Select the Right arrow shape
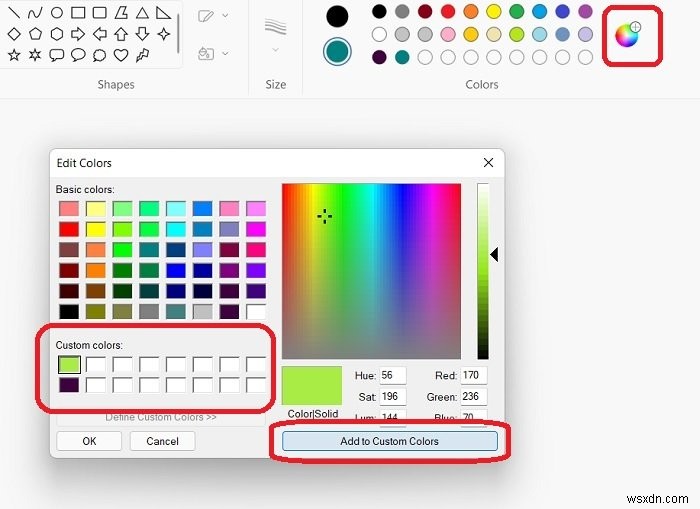This screenshot has height=509, width=700. click(x=78, y=34)
